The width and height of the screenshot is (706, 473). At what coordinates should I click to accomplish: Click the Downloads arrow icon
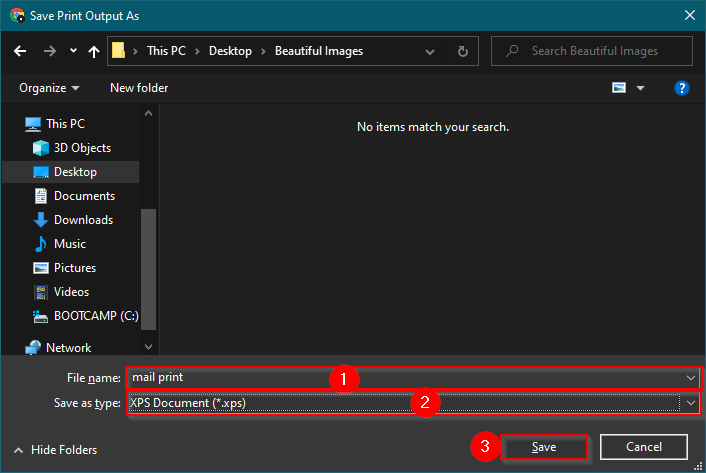(41, 220)
